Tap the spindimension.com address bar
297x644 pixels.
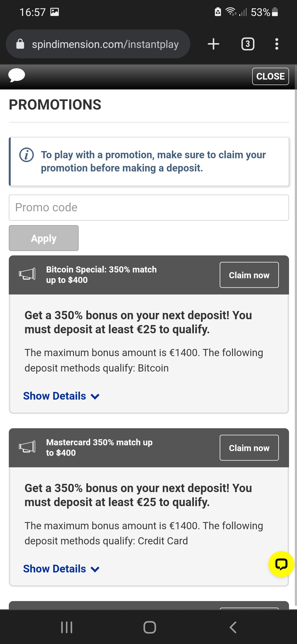[105, 44]
